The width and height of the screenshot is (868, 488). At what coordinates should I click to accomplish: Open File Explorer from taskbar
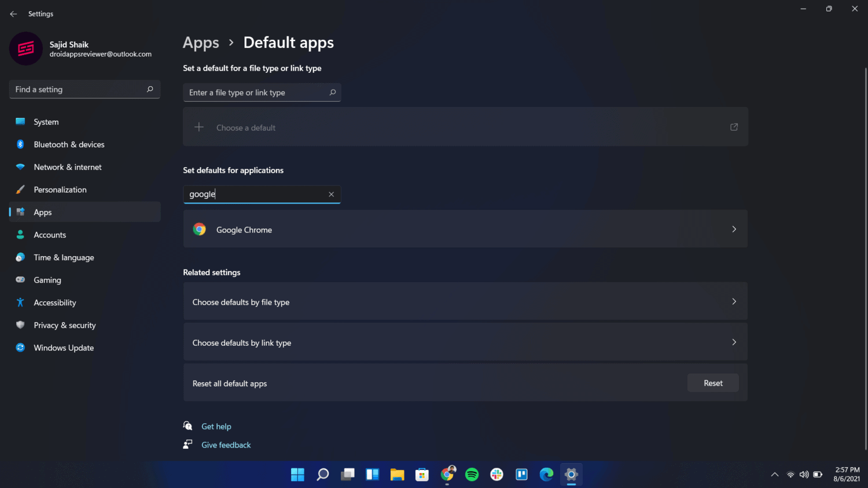point(398,475)
